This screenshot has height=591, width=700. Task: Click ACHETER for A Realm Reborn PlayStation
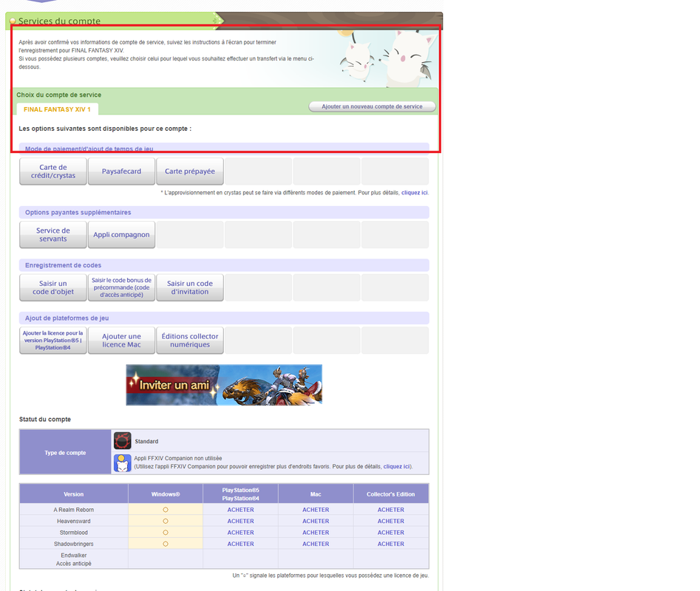[241, 510]
